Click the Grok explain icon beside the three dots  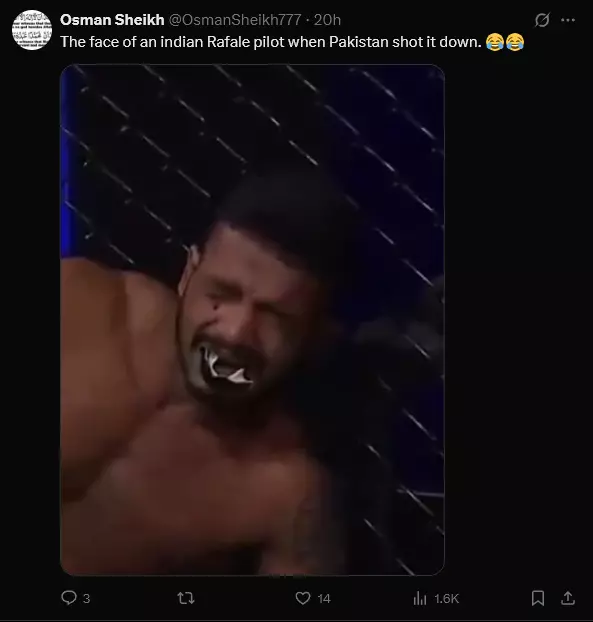coord(542,20)
